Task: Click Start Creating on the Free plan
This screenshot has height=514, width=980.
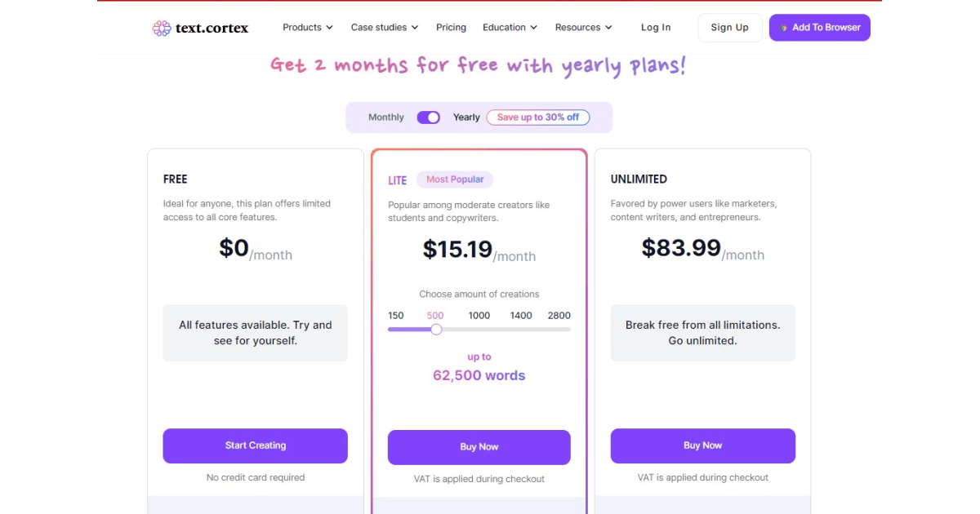Action: [255, 445]
